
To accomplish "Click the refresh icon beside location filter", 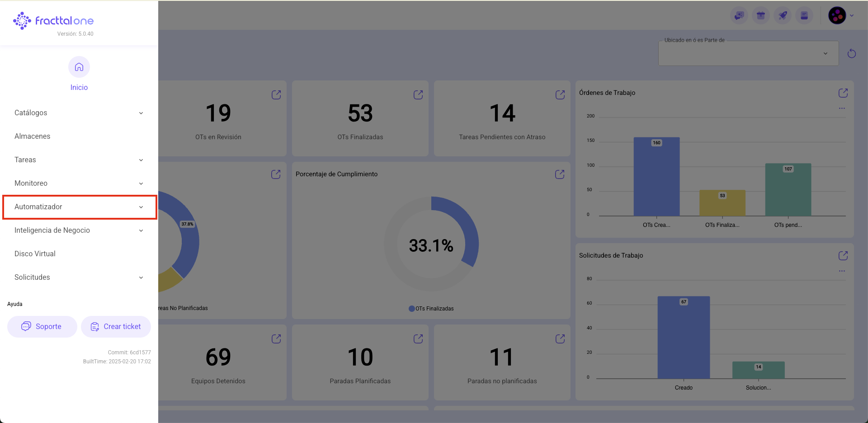I will (852, 54).
